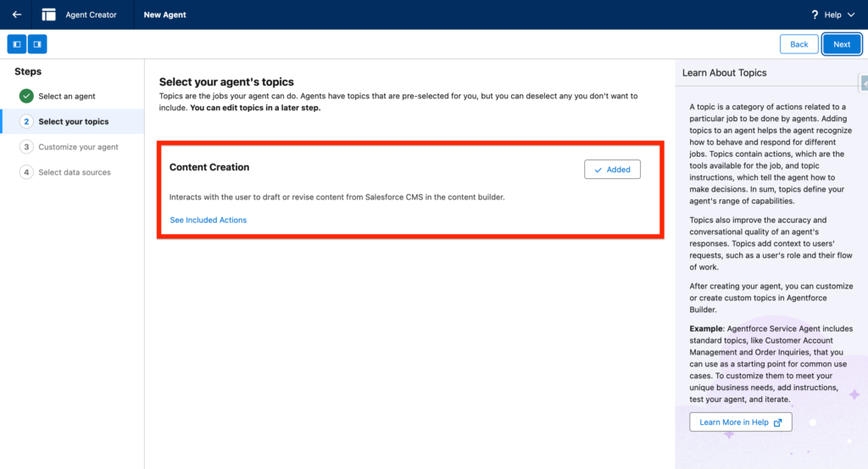
Task: Open the Help dropdown chevron
Action: [852, 15]
